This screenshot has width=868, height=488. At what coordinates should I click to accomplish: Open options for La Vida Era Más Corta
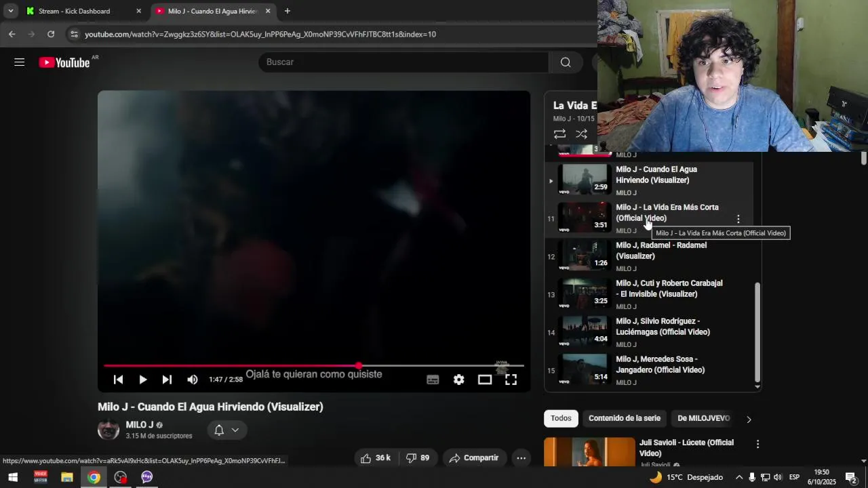[x=738, y=219]
